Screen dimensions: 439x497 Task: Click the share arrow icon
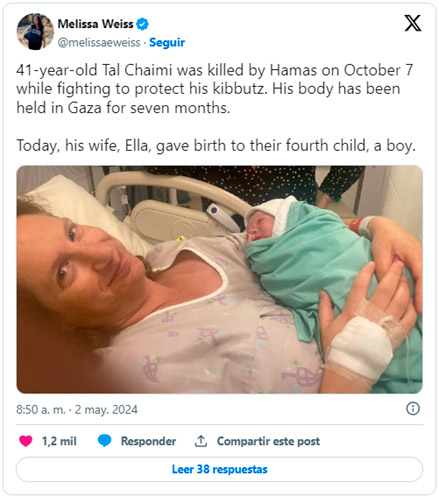click(x=201, y=441)
